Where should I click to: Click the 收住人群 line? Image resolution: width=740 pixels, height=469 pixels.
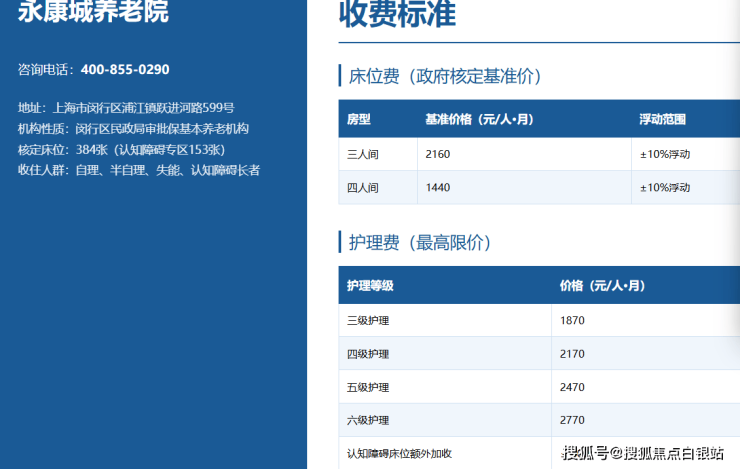pyautogui.click(x=139, y=170)
